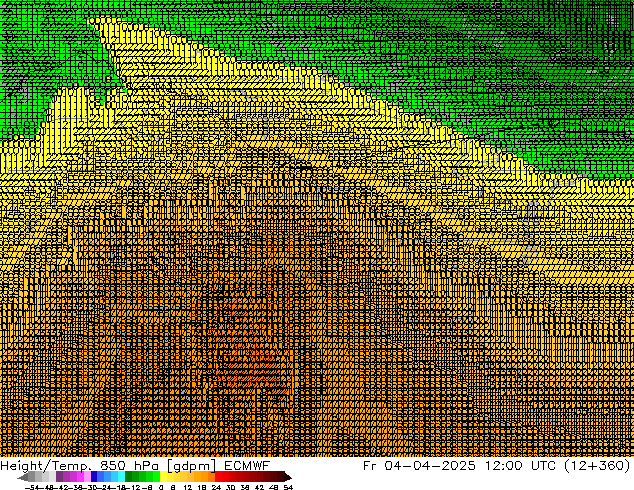Click the '-54' minimum value label on the legend

coord(33,488)
